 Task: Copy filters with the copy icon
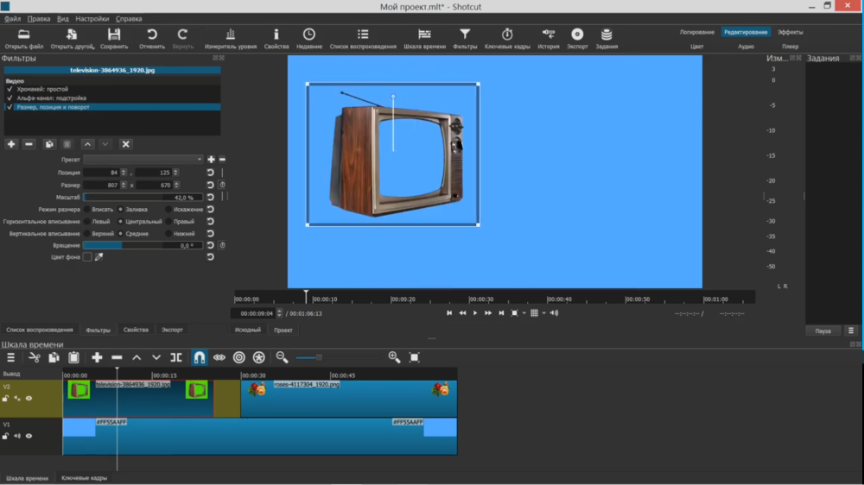click(49, 144)
